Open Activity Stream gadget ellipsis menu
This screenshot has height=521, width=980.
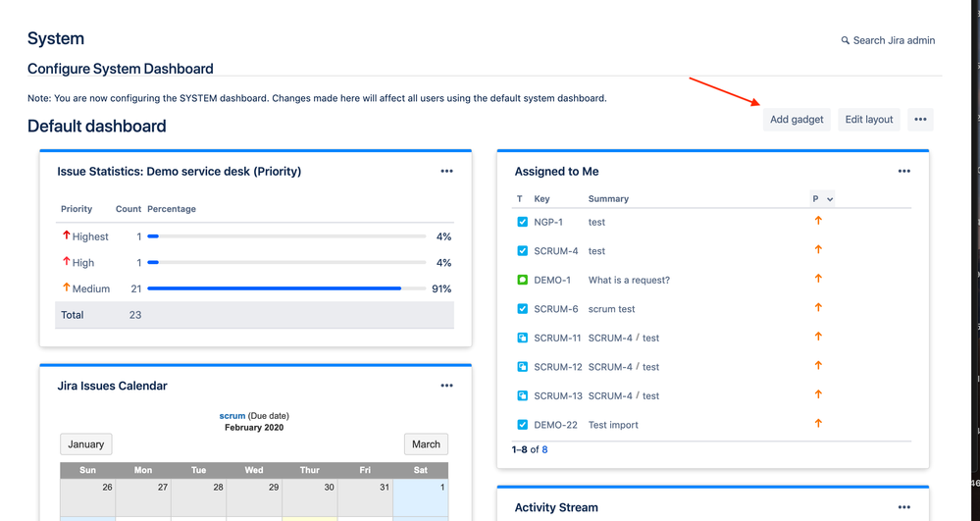click(x=903, y=507)
